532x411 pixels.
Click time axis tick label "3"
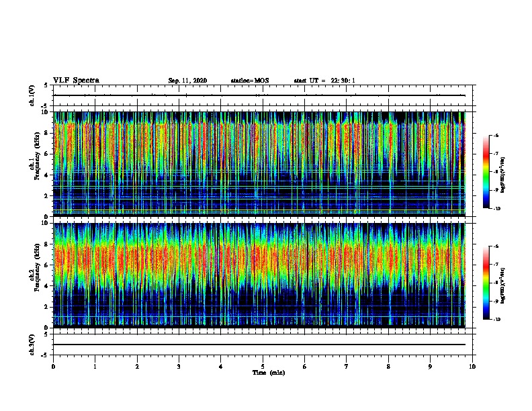[179, 367]
